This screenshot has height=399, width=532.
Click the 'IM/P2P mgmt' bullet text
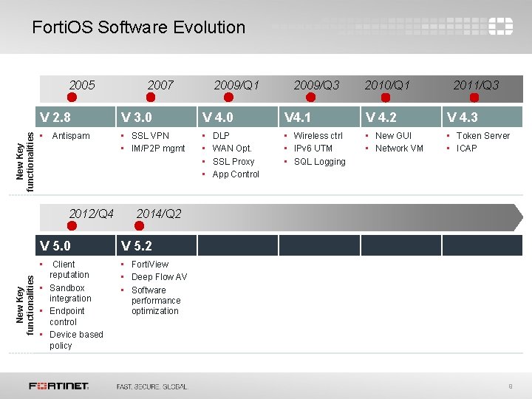(x=158, y=149)
